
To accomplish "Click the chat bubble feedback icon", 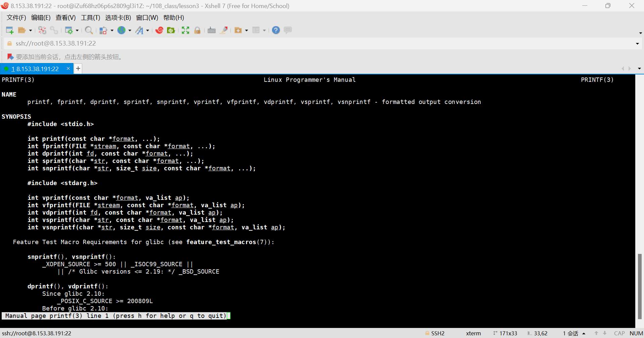I will (x=288, y=31).
